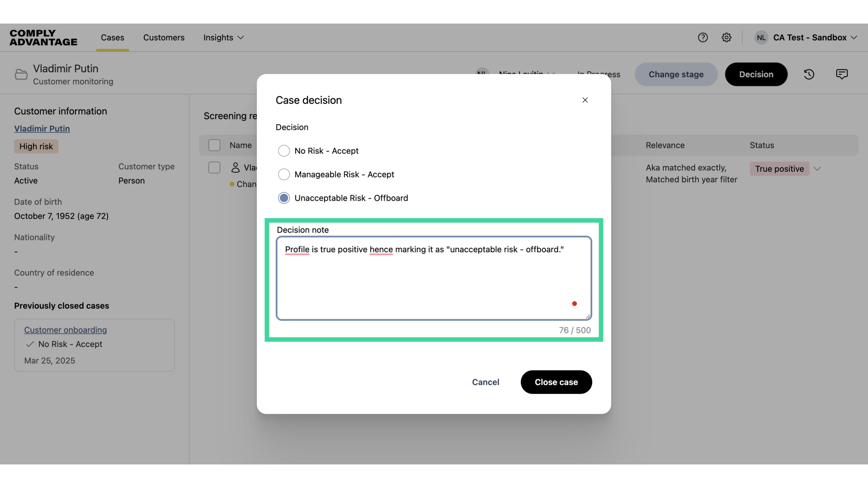Switch to the Customers tab
This screenshot has width=868, height=488.
pos(164,38)
